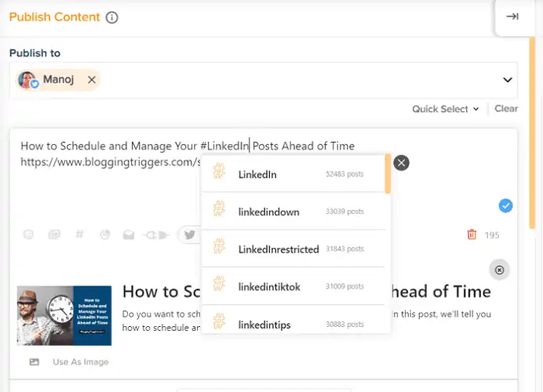This screenshot has height=392, width=543.
Task: Select linkedintips hashtag suggestion
Action: [293, 321]
